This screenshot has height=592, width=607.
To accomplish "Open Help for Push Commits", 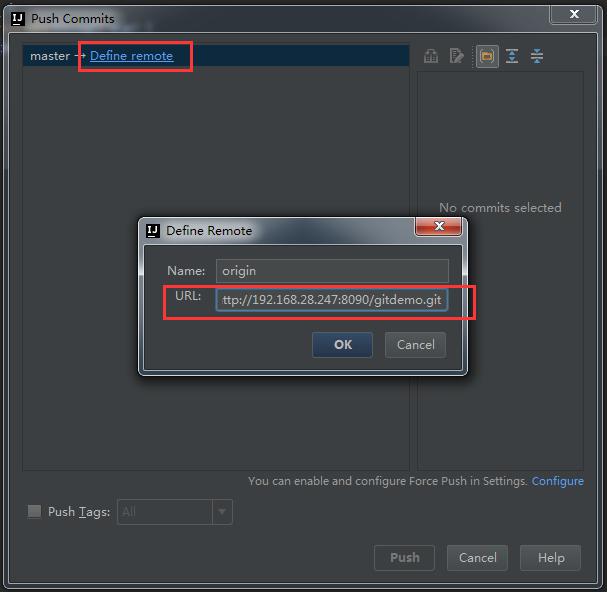I will point(550,558).
